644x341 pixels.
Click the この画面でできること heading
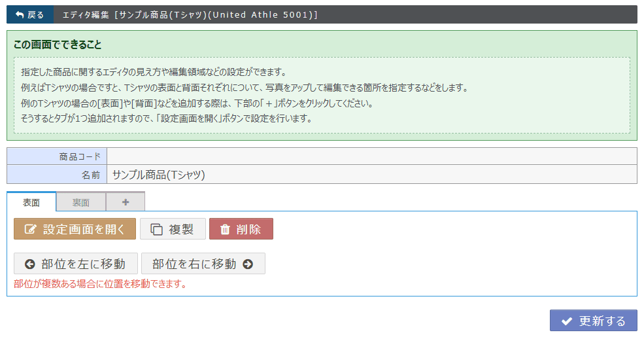click(58, 45)
